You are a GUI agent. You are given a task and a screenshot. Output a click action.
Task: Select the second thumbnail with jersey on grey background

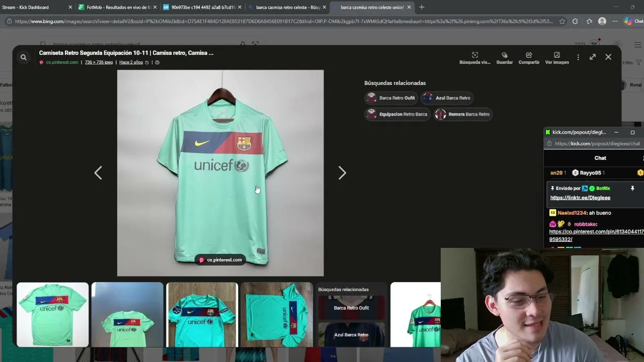pyautogui.click(x=127, y=315)
